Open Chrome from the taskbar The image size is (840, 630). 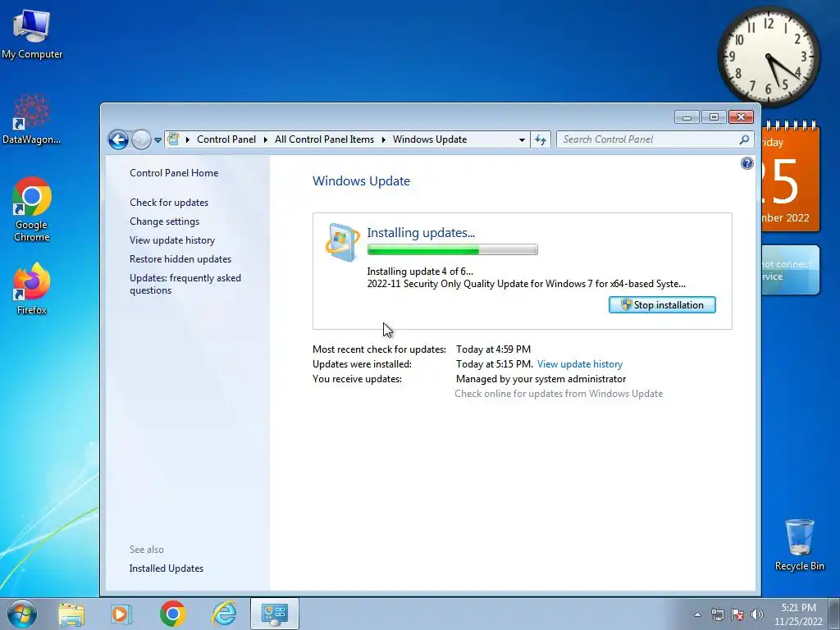[172, 614]
